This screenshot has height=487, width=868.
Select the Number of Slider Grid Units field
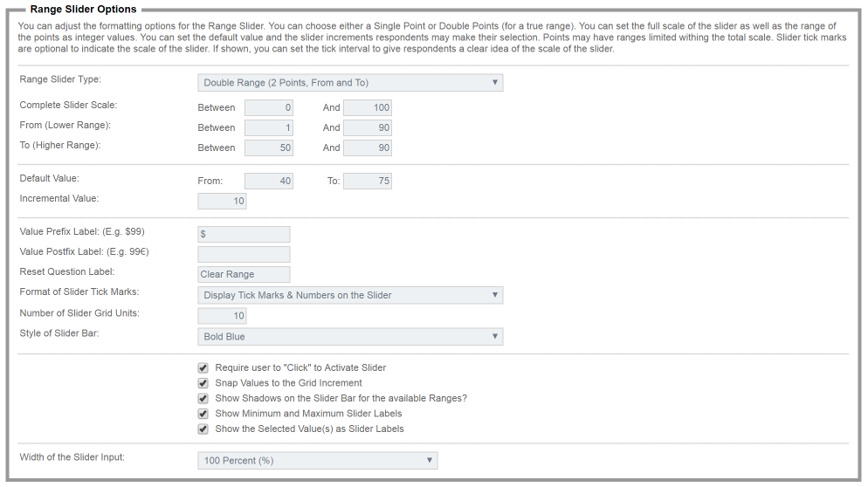[x=222, y=316]
